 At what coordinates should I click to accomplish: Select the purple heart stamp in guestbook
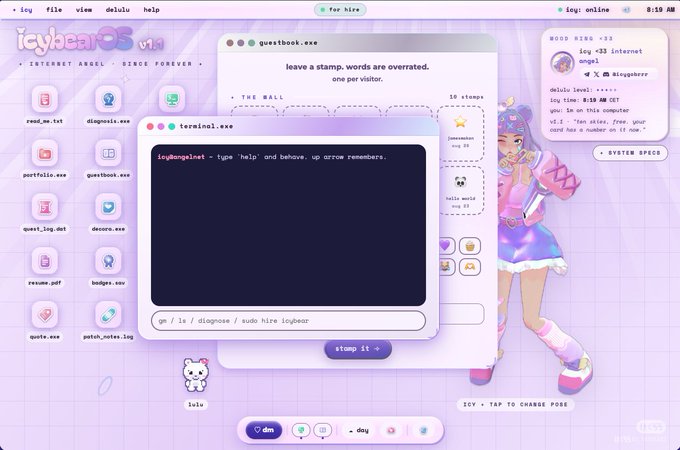click(x=446, y=246)
